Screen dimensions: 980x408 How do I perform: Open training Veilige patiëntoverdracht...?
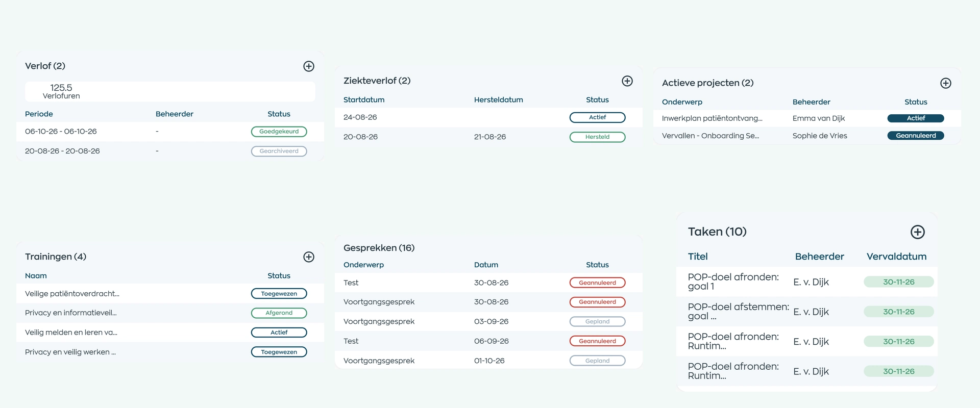(170, 294)
